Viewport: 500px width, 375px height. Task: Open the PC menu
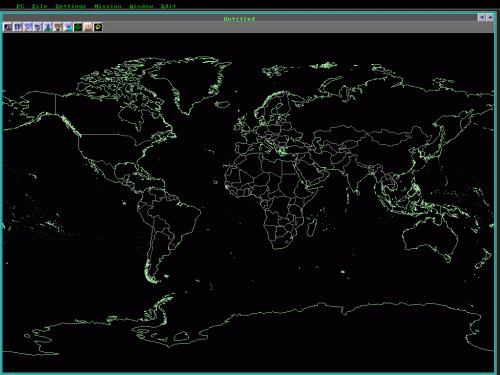20,6
